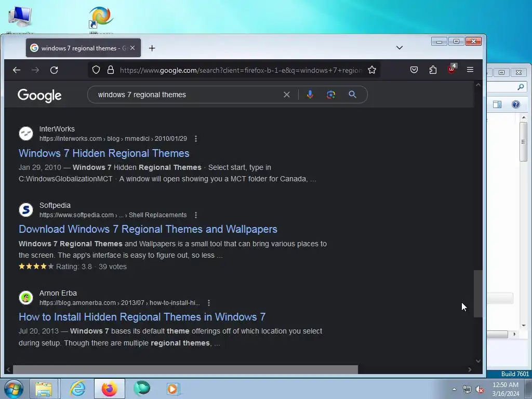532x399 pixels.
Task: Open the Windows Start menu orb
Action: pyautogui.click(x=13, y=389)
